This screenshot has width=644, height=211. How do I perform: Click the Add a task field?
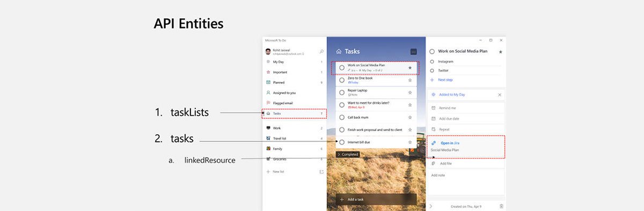377,199
